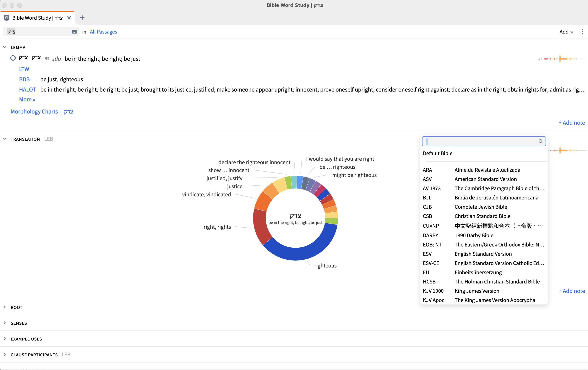588x370 pixels.
Task: Choose CSB Christian Standard Bible
Action: [x=484, y=216]
